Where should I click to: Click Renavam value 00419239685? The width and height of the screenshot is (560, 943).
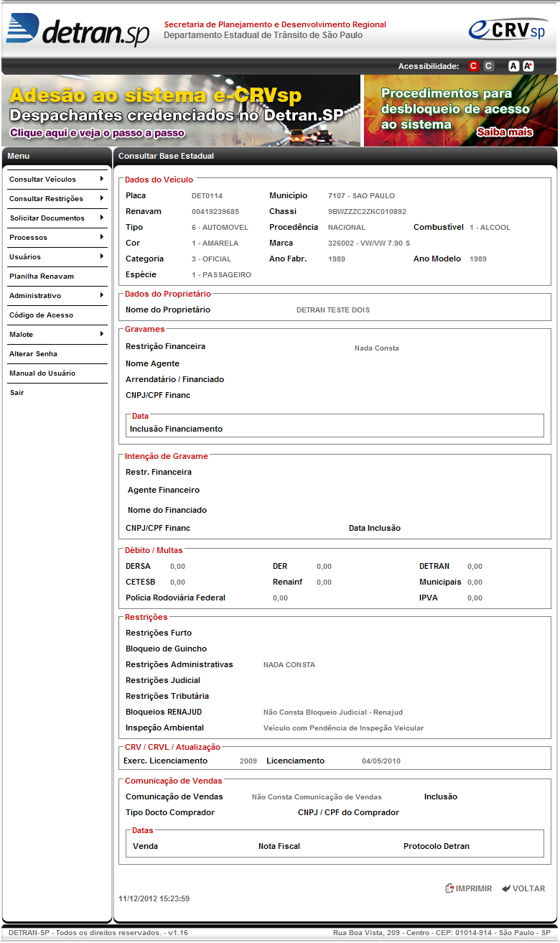tap(215, 212)
